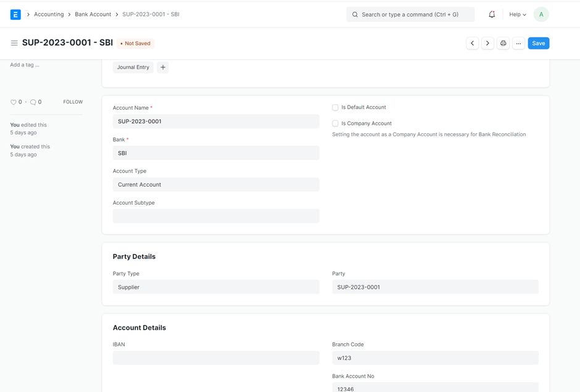Click into the IBAN input field
Screen dimensions: 580x392
pos(216,358)
